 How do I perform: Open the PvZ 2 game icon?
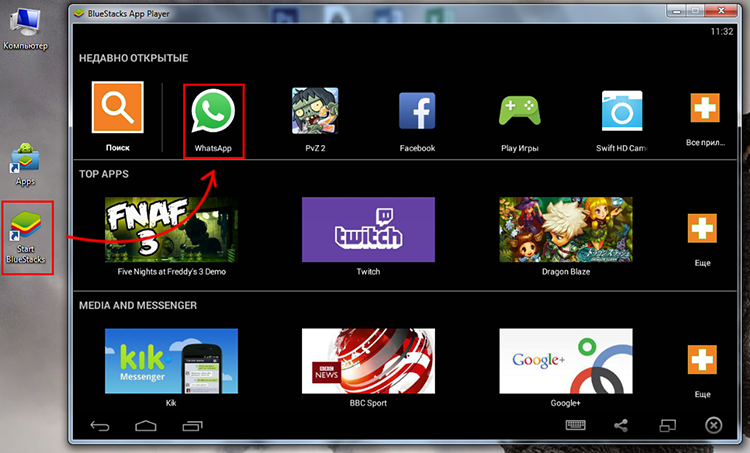point(315,111)
